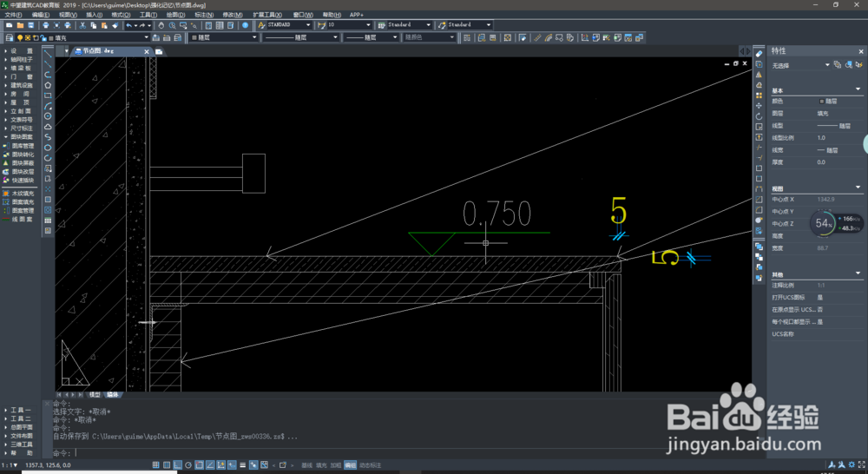Image resolution: width=868 pixels, height=474 pixels.
Task: Click the Print icon in toolbar
Action: click(x=46, y=25)
